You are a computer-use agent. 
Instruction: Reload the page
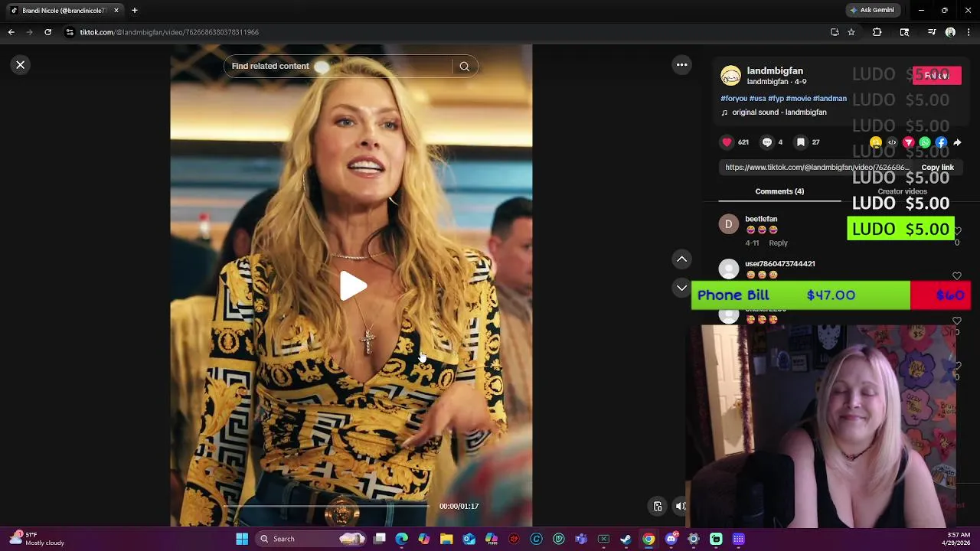click(x=47, y=32)
